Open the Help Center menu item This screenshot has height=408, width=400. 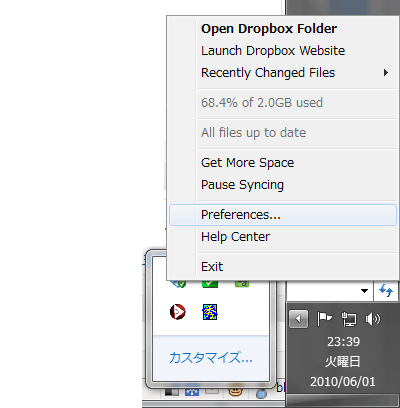point(283,237)
